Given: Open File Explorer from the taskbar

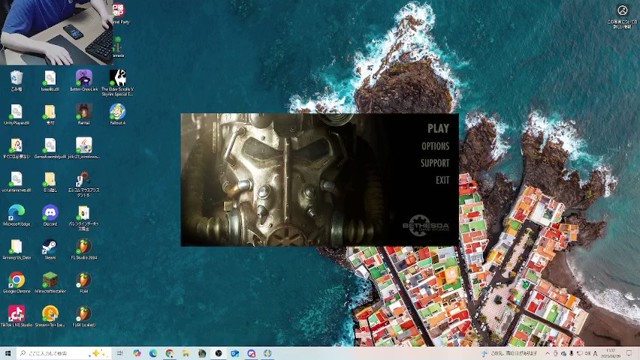Looking at the screenshot, I should [186, 353].
